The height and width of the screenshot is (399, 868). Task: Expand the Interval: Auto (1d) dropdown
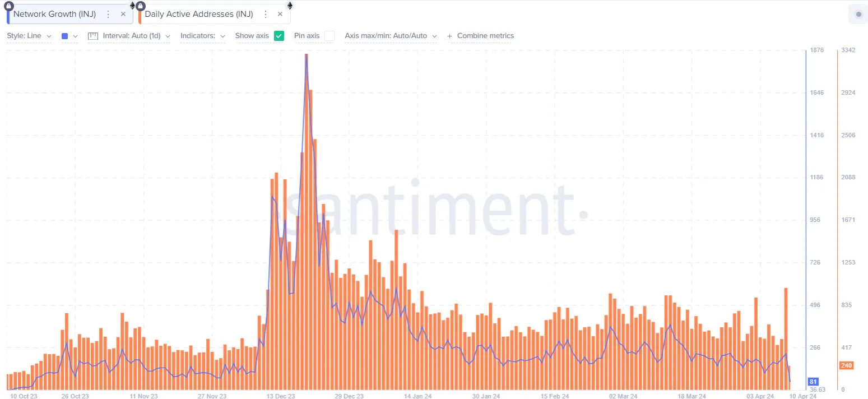click(x=137, y=36)
